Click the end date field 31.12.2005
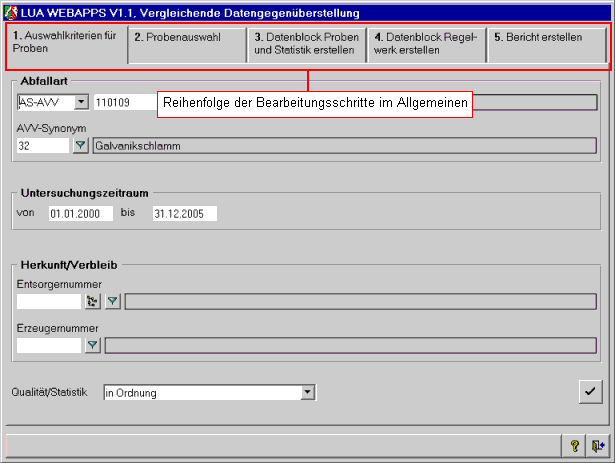The width and height of the screenshot is (615, 463). pos(184,213)
